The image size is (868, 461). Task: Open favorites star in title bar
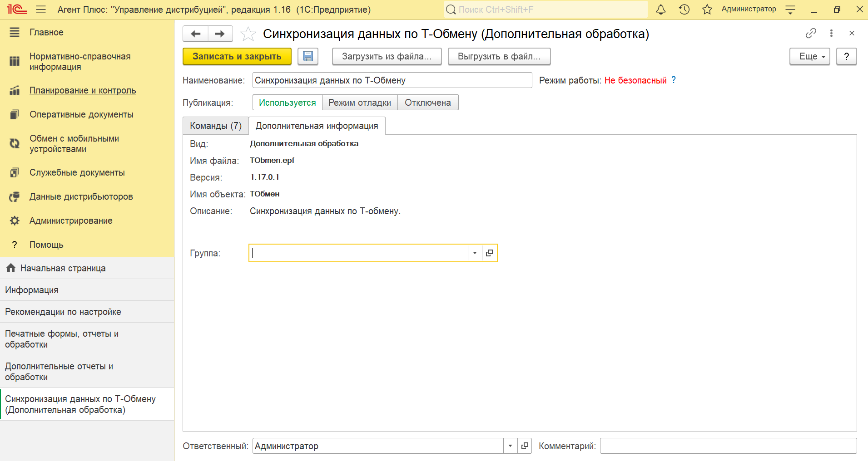[707, 10]
